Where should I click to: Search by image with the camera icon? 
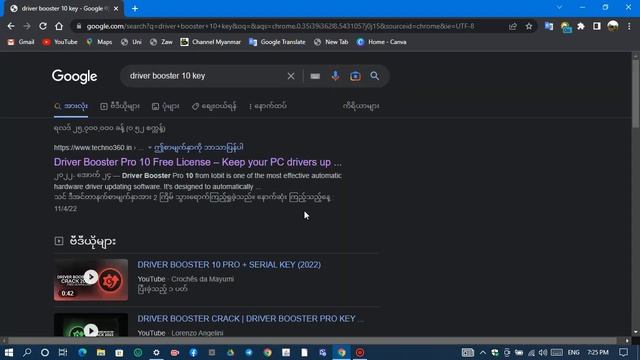pyautogui.click(x=355, y=76)
